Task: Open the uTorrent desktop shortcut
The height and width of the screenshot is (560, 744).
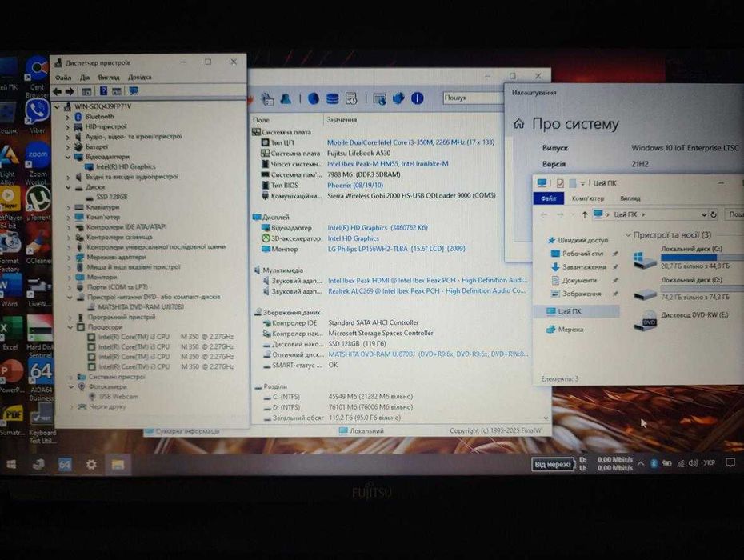Action: tap(38, 203)
